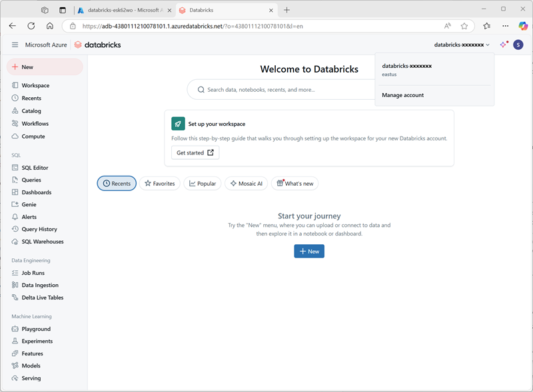
Task: Click the Workspace sidebar icon
Action: coord(15,85)
